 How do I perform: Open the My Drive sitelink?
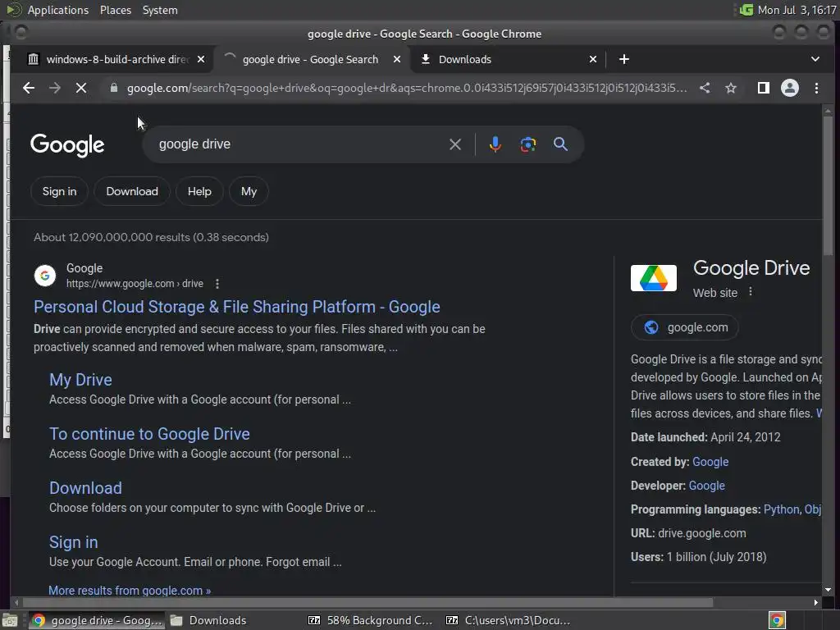(80, 380)
